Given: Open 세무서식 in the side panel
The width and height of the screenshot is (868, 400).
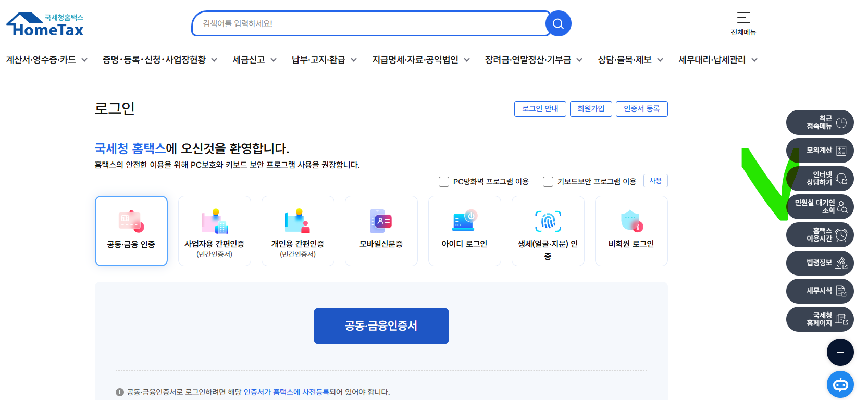Looking at the screenshot, I should [820, 291].
